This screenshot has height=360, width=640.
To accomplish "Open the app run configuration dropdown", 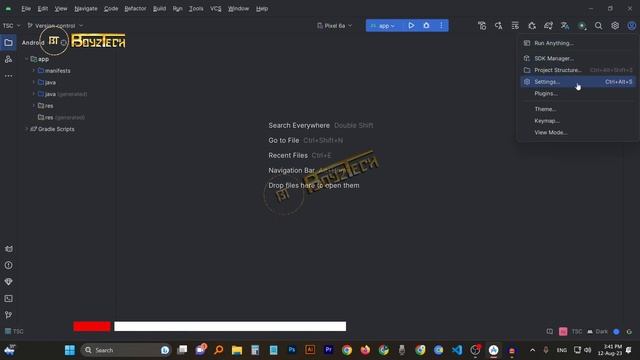I will [x=383, y=26].
